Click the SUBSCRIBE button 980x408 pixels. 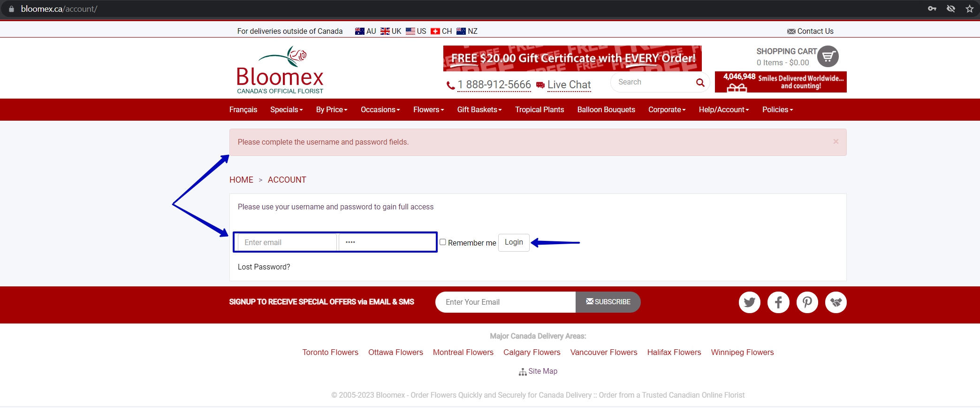point(608,302)
